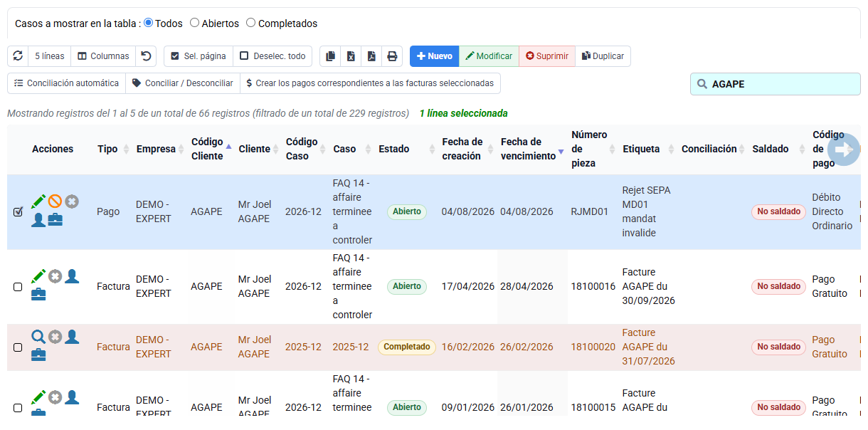
Task: Sort by the Estado column header
Action: pyautogui.click(x=406, y=149)
